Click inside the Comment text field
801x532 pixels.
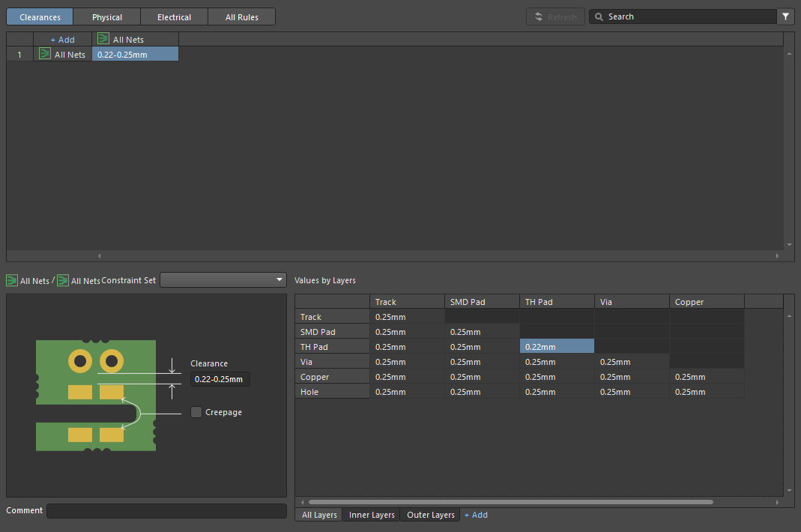point(166,510)
